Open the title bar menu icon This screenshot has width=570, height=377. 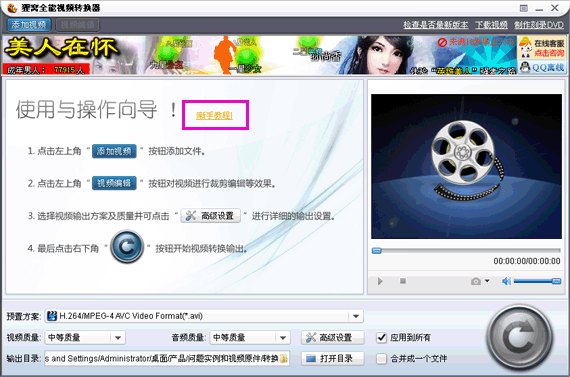click(x=523, y=8)
